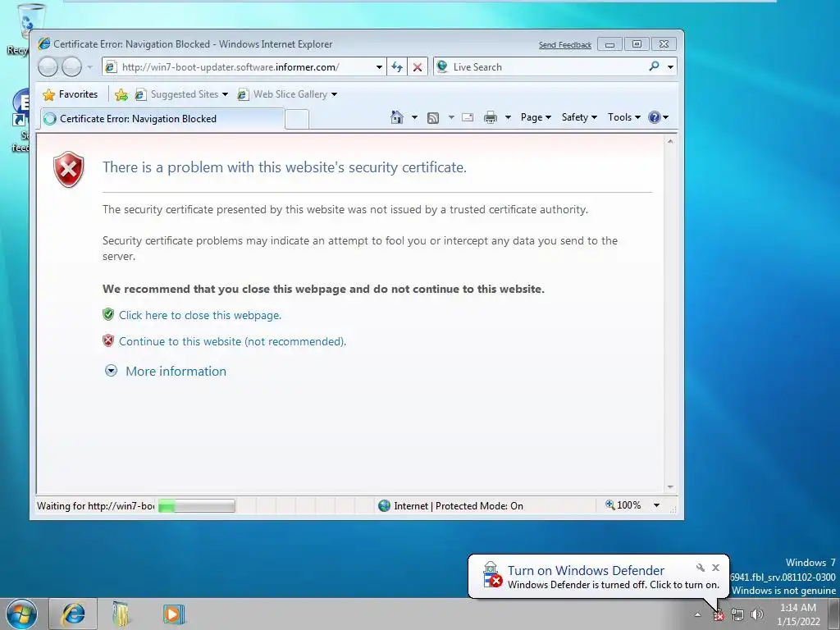Click the red shield icon beside continue link
The width and height of the screenshot is (840, 630).
pyautogui.click(x=108, y=340)
